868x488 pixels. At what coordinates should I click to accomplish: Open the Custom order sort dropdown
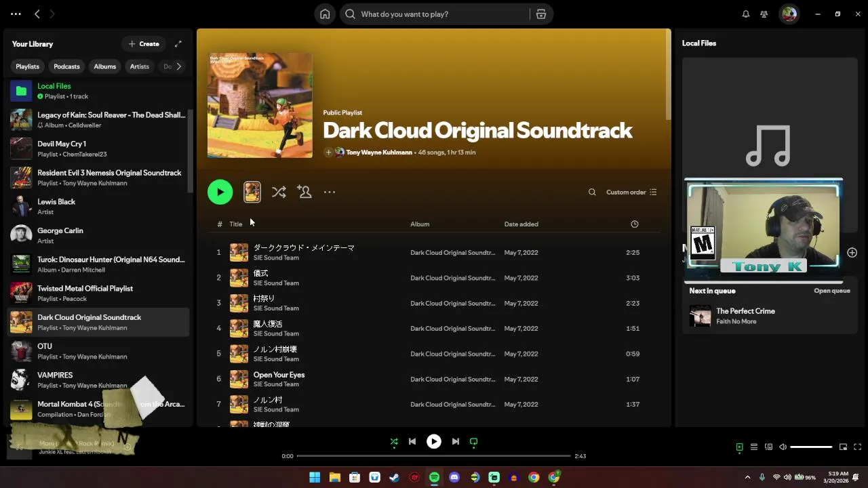[631, 192]
